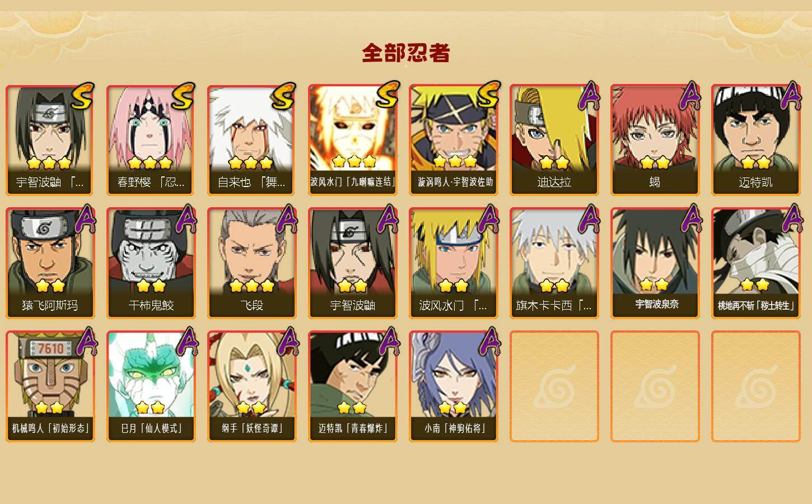Click the 干柿鬼鲛 character card
Viewport: 812px width, 504px height.
pos(151,263)
